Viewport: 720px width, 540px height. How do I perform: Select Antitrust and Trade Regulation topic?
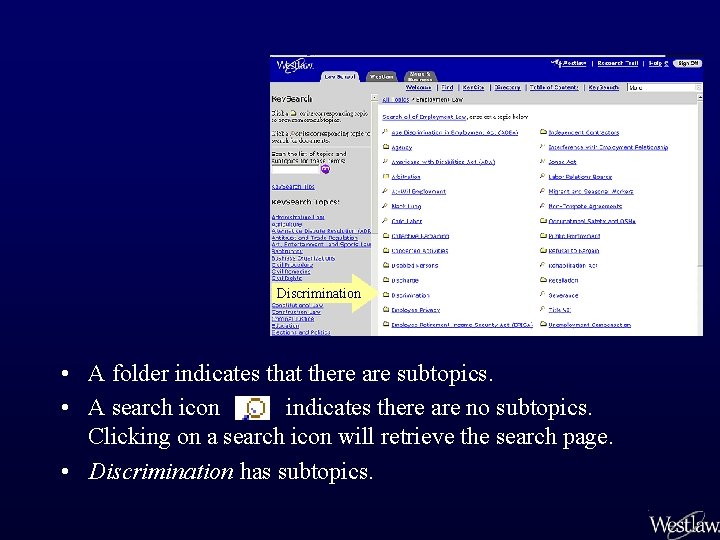pos(314,238)
